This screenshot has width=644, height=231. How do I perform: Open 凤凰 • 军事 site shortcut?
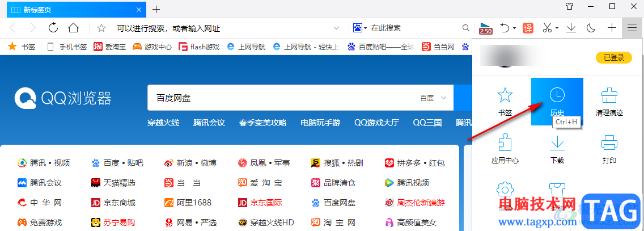(264, 163)
